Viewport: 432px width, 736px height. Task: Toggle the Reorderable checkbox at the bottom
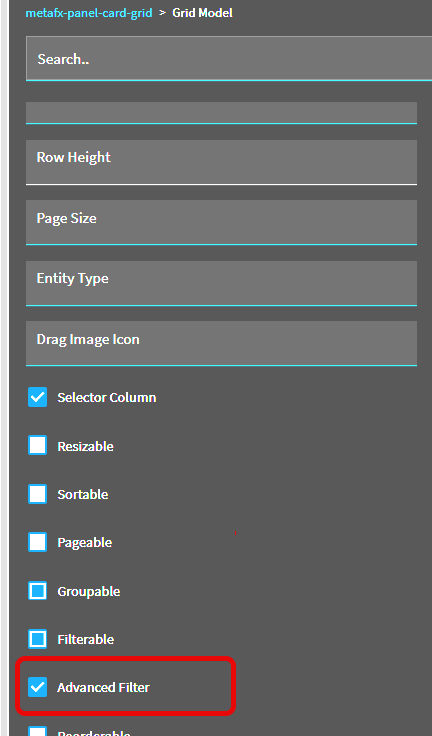38,731
